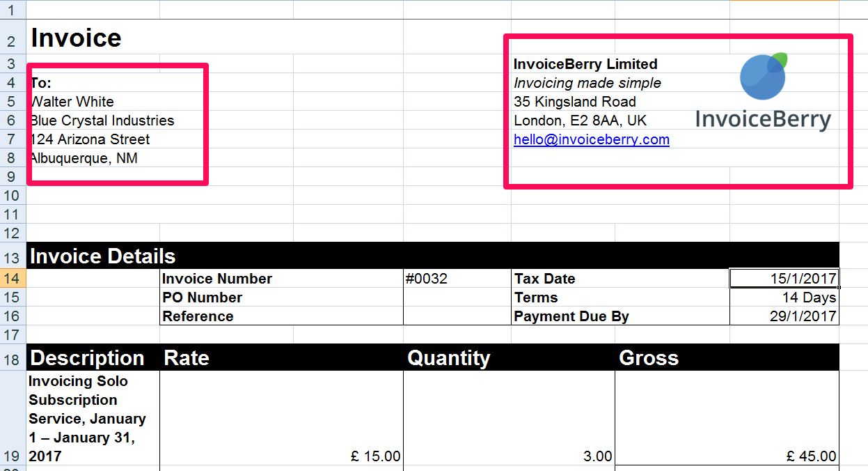Select the '£ 15.00' rate cell
This screenshot has height=471, width=868.
281,418
